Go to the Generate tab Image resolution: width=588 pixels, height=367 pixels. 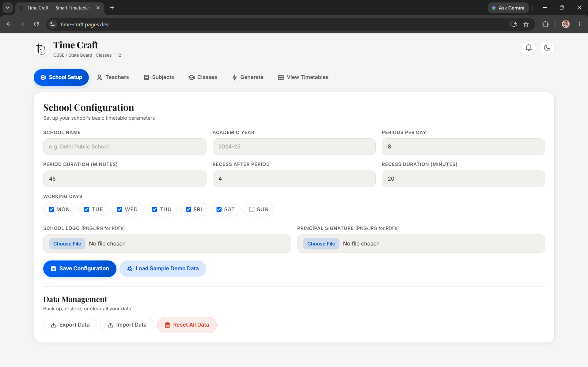point(248,77)
